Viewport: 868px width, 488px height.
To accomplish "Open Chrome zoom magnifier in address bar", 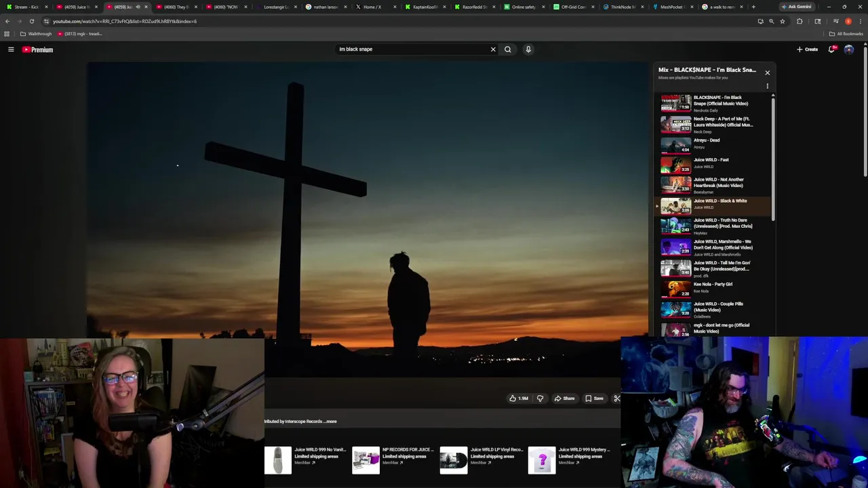I will [x=771, y=21].
